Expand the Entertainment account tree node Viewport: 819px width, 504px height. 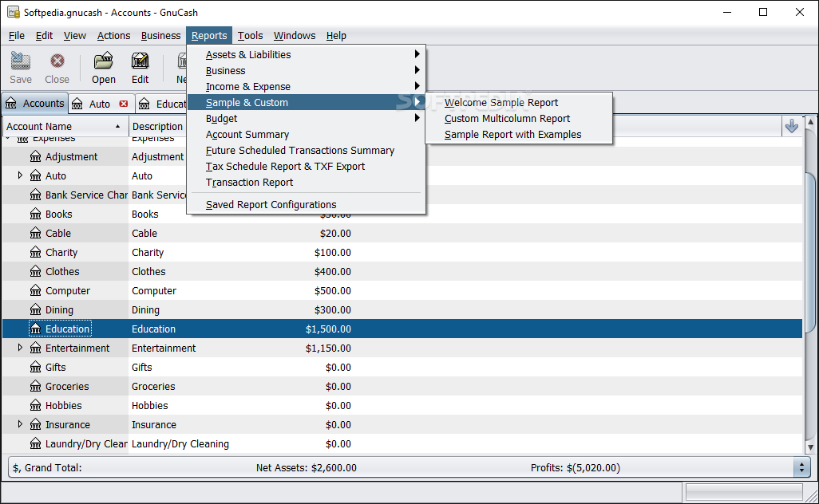click(20, 348)
